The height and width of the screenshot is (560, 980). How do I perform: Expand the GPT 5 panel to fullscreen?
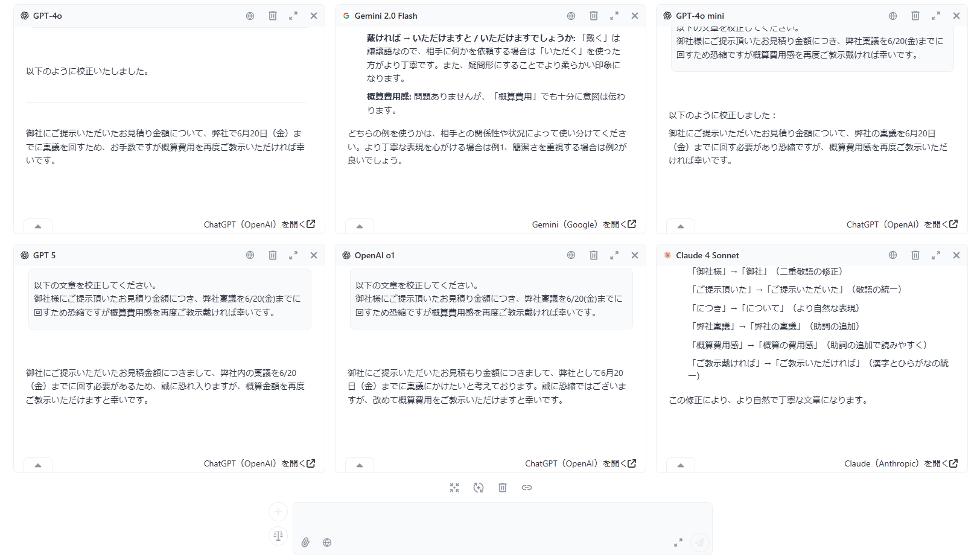coord(293,255)
